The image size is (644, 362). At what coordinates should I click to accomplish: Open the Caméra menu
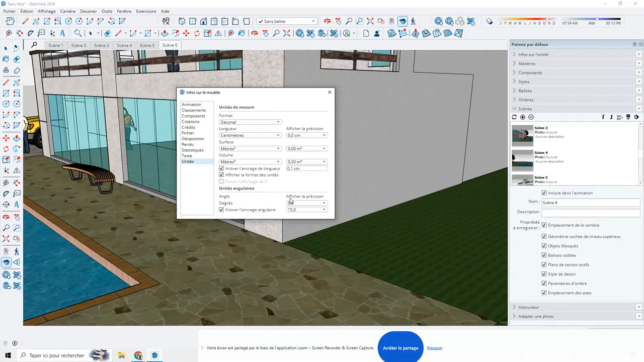point(67,11)
